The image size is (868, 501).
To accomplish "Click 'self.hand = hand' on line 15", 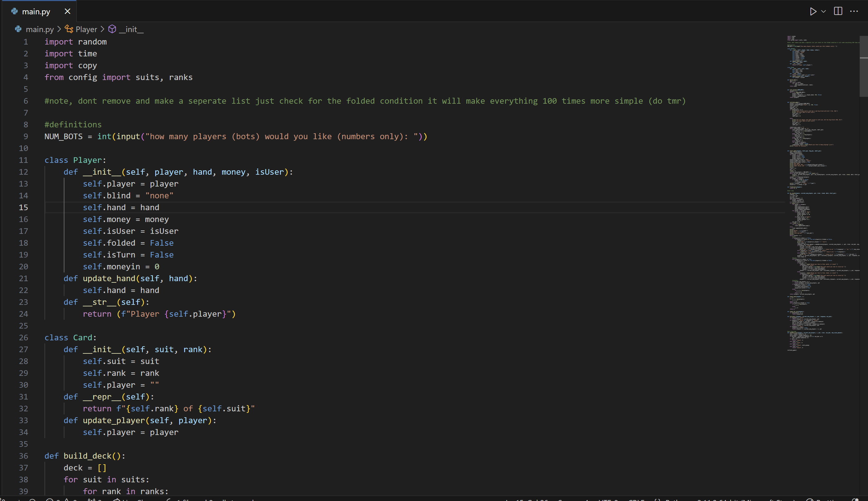I will point(121,207).
